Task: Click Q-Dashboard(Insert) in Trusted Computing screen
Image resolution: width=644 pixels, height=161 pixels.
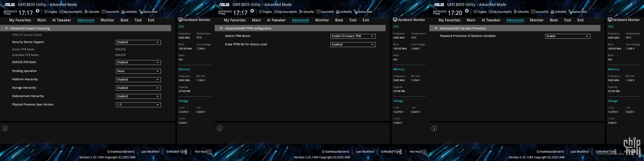Action: coord(121,152)
